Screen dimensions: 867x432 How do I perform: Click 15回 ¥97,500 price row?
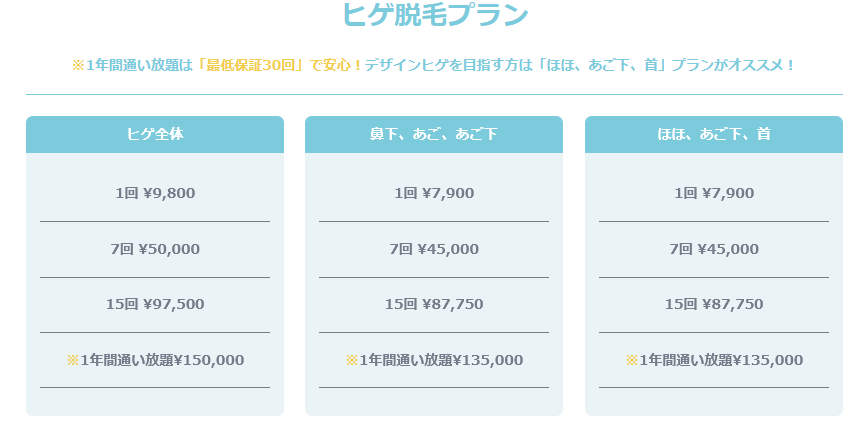(x=155, y=304)
